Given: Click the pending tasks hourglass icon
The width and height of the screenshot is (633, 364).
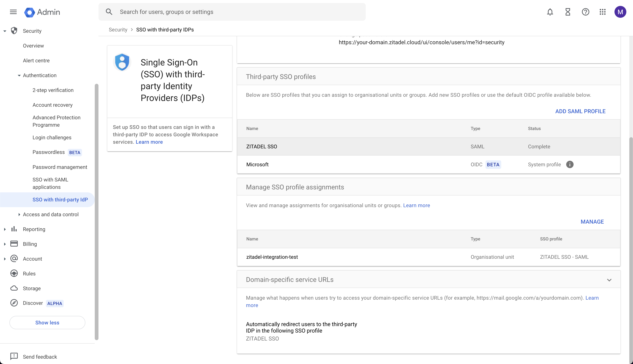Looking at the screenshot, I should tap(568, 12).
